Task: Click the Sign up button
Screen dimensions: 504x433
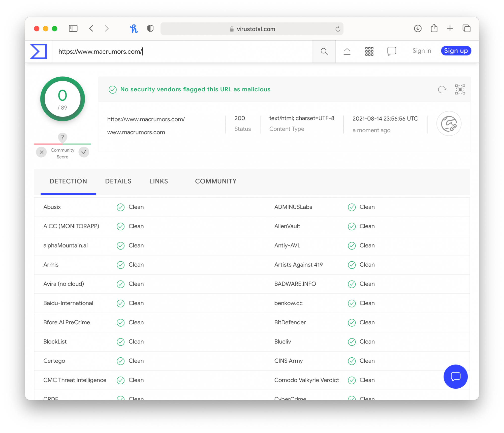Action: (456, 51)
